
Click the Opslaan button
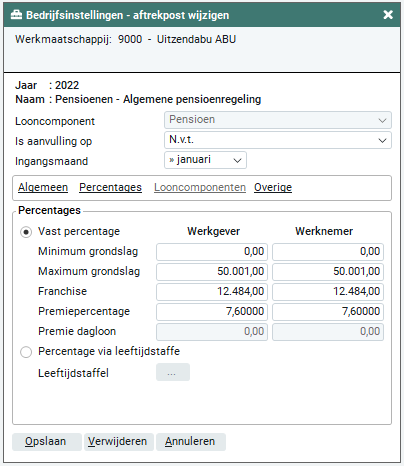[x=47, y=442]
